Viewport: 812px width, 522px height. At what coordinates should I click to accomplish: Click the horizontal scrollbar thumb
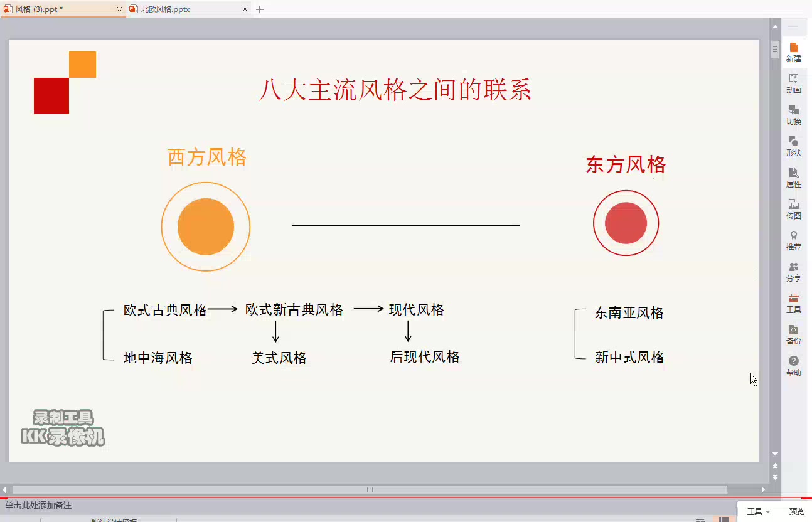370,489
